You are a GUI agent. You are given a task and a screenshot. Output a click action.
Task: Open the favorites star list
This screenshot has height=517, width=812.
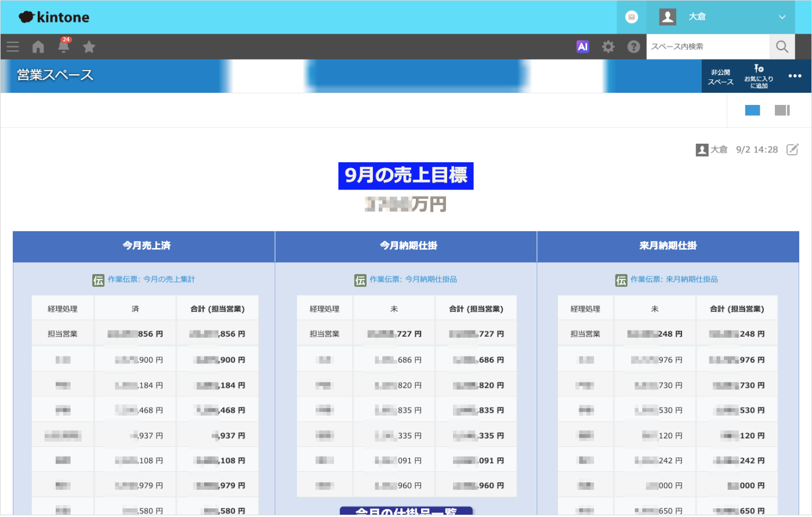pyautogui.click(x=89, y=47)
